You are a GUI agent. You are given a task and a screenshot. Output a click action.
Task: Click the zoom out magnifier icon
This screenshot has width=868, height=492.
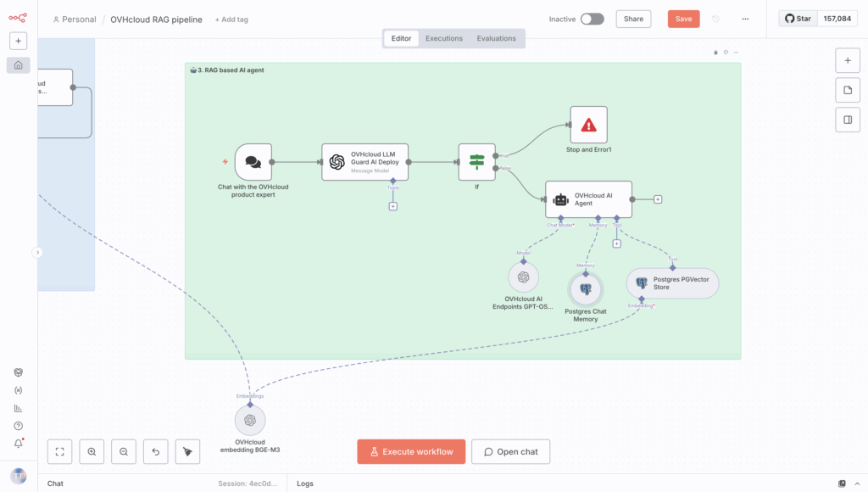[x=124, y=452]
